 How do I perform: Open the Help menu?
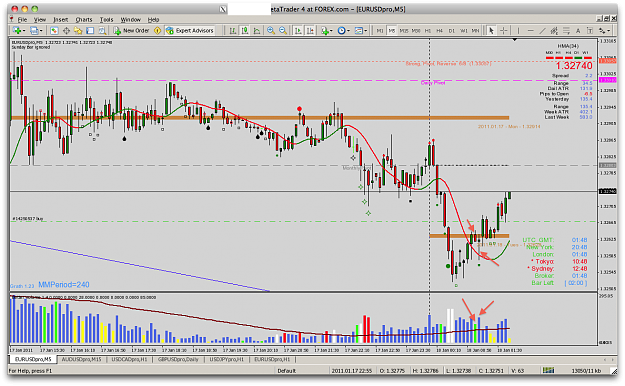click(x=153, y=20)
